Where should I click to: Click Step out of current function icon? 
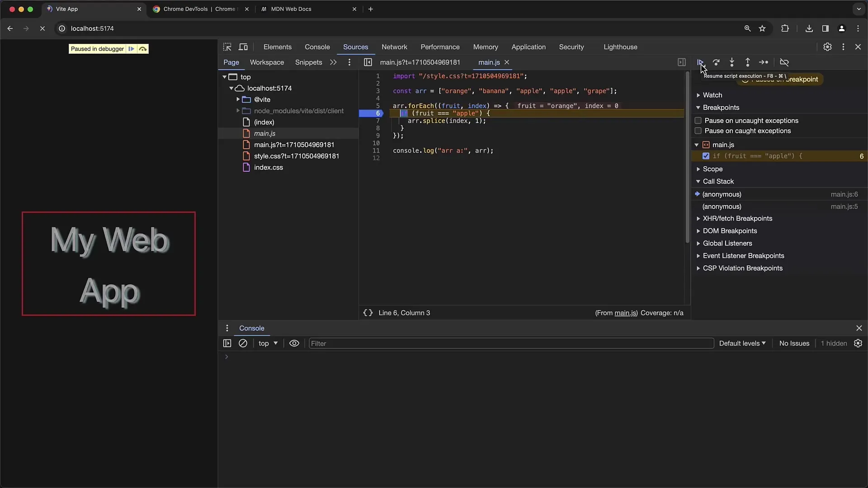(748, 62)
